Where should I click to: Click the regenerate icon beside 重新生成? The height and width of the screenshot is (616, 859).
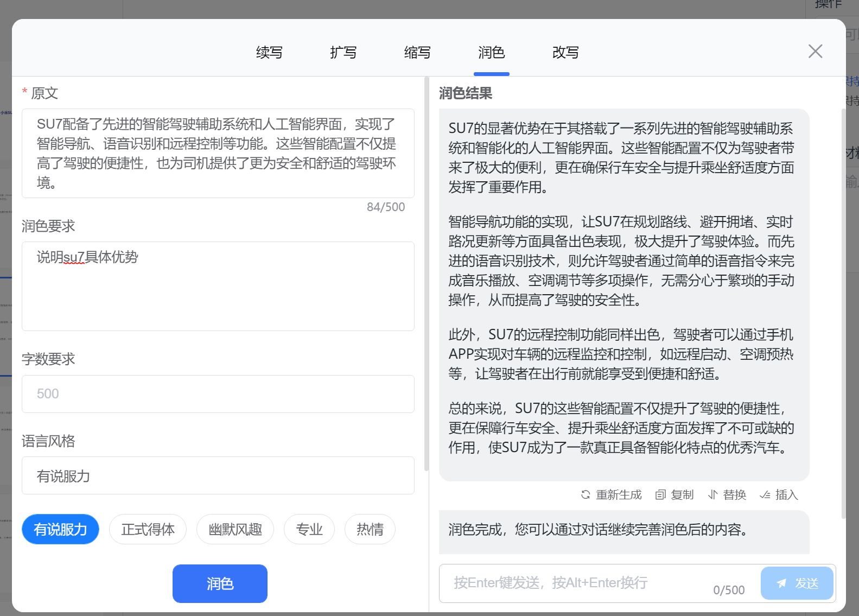click(586, 494)
